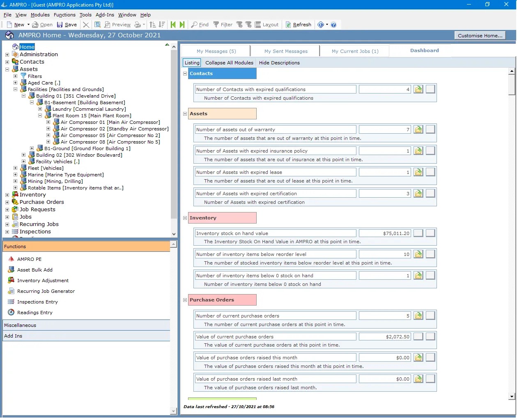Switch to My Messages (5) tab
Viewport: 517px width, 420px height.
[x=216, y=51]
